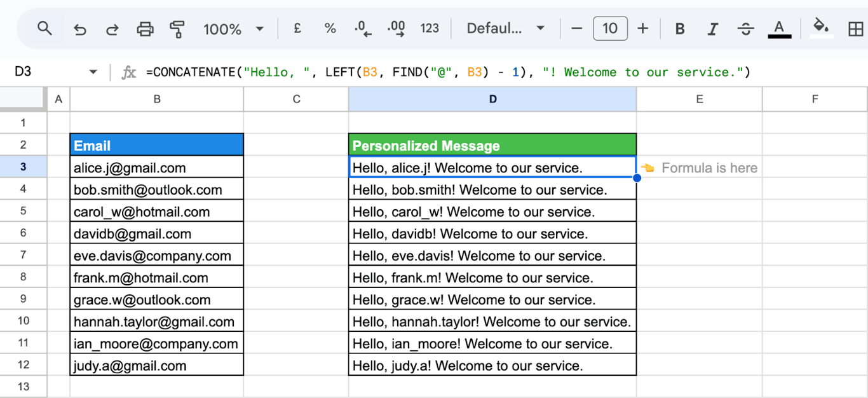Click the blue Email header cell

pos(157,145)
